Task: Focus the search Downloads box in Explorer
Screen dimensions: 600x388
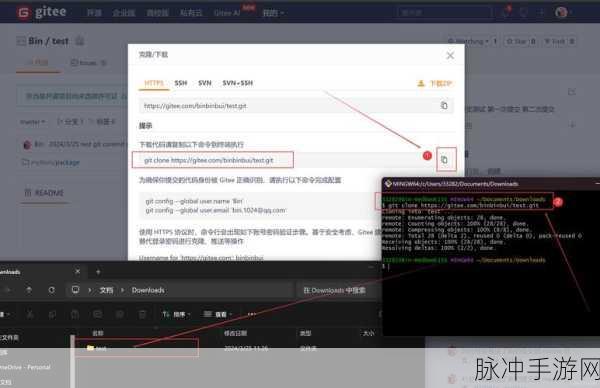Action: [338, 290]
